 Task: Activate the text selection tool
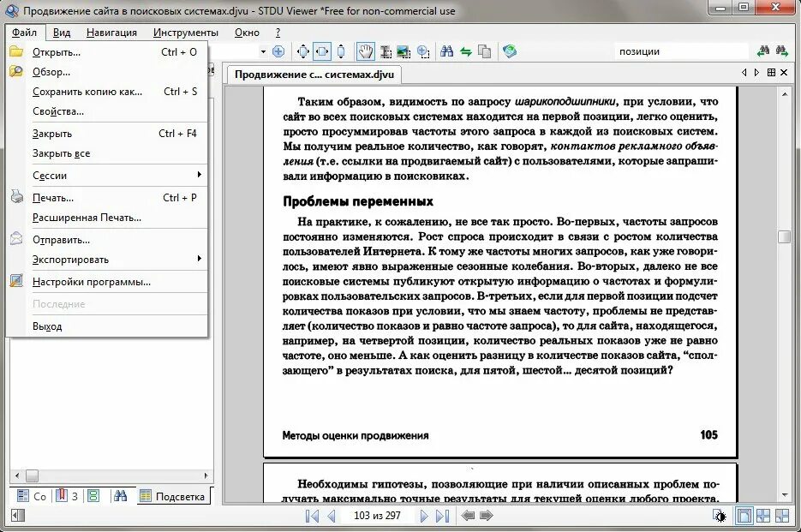coord(386,51)
